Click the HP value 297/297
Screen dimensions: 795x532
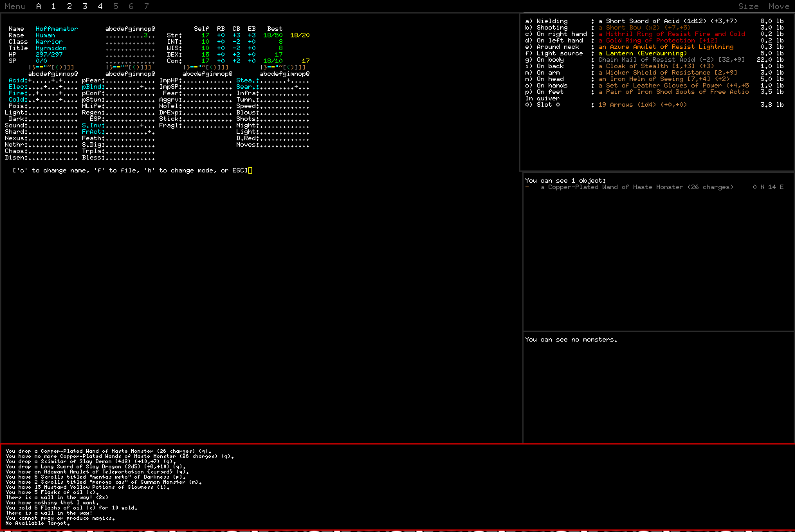(49, 55)
